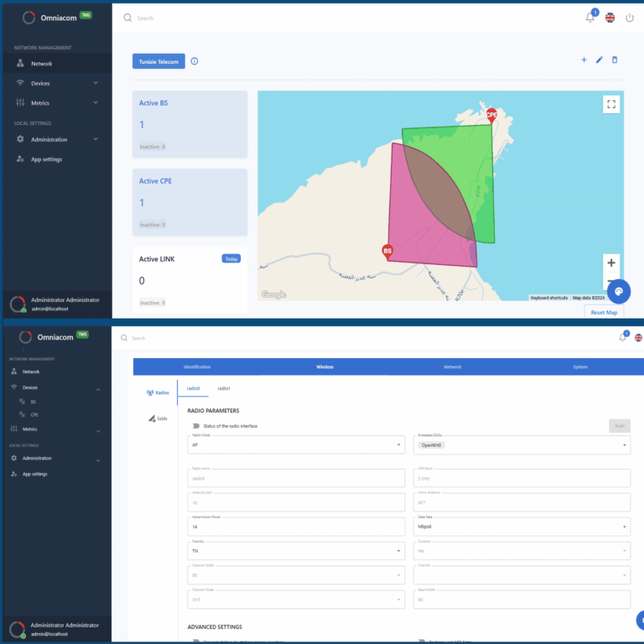Open App settings in the lower sidebar
This screenshot has width=644, height=644.
point(56,474)
